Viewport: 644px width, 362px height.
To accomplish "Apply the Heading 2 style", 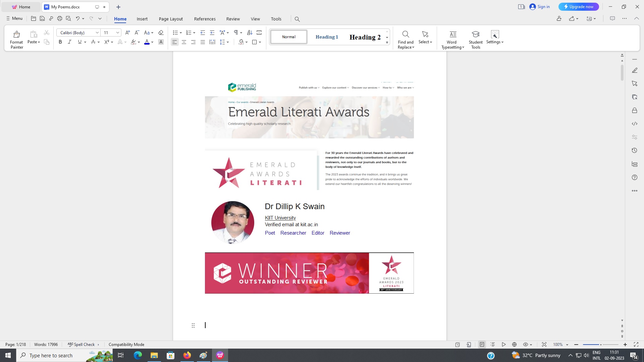I will [365, 37].
